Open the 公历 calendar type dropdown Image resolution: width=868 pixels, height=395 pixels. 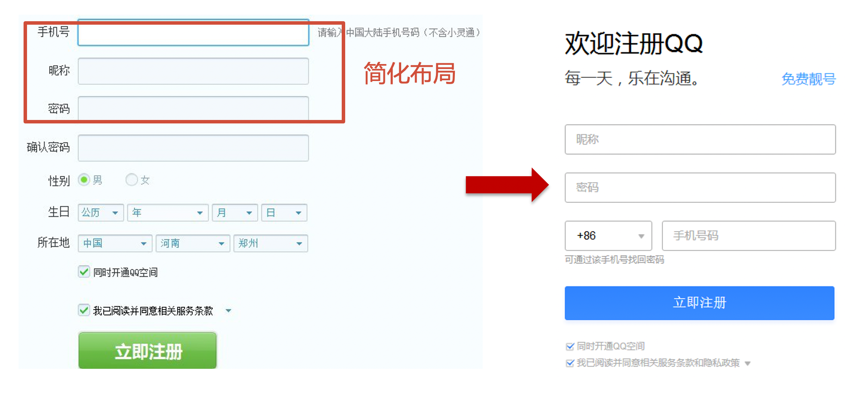tap(100, 213)
